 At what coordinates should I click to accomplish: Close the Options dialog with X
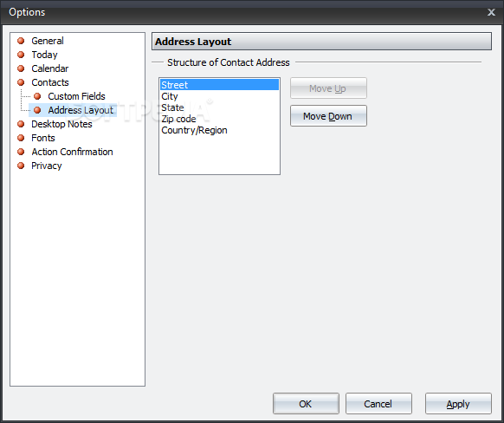[x=491, y=12]
